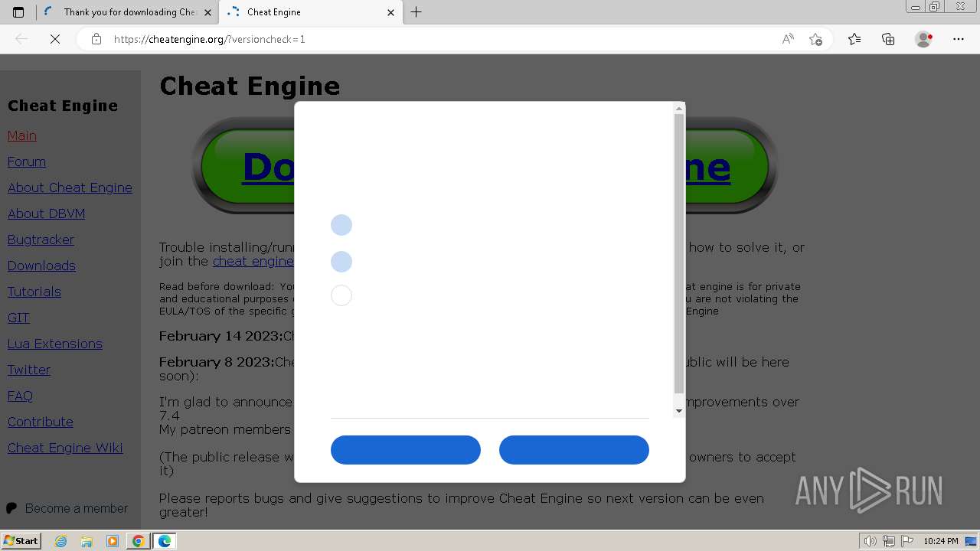The height and width of the screenshot is (551, 980).
Task: Open the Bugtracker link
Action: [x=41, y=240]
